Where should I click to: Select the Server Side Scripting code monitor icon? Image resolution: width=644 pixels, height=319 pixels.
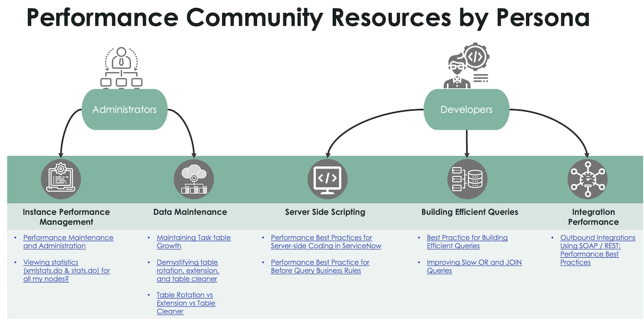pos(327,178)
